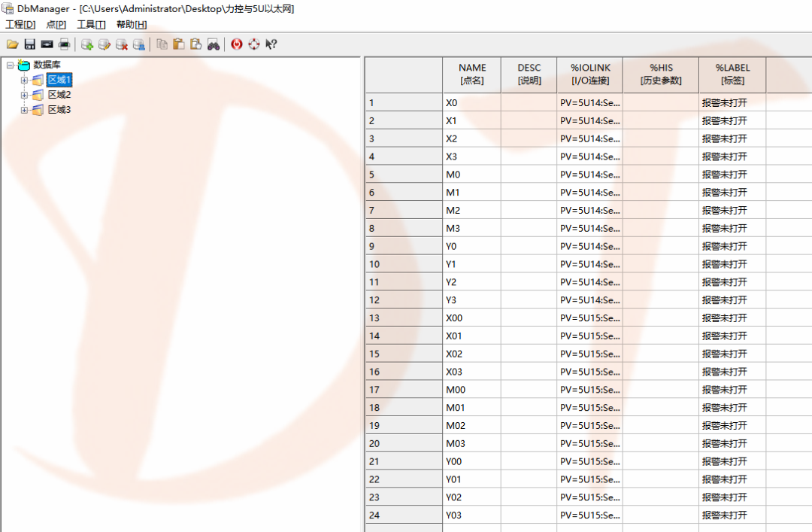The image size is (812, 532).
Task: Click the DESC [说明] column header
Action: click(529, 74)
